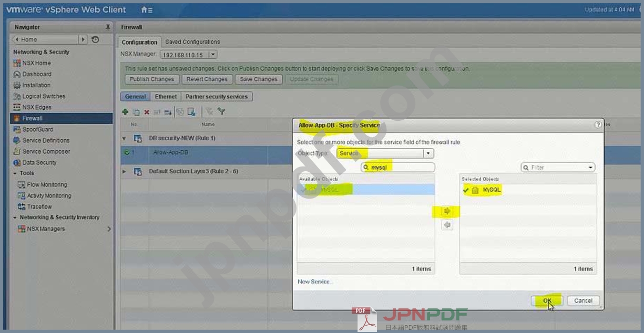The width and height of the screenshot is (644, 333).
Task: Add a new firewall rule
Action: click(x=125, y=112)
